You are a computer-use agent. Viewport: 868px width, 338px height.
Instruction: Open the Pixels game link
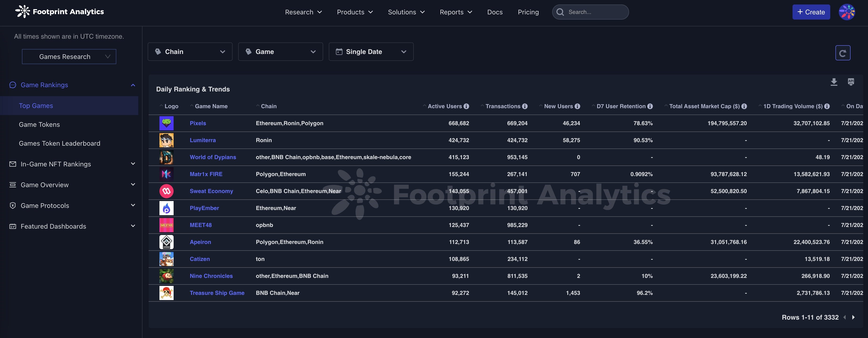(198, 123)
